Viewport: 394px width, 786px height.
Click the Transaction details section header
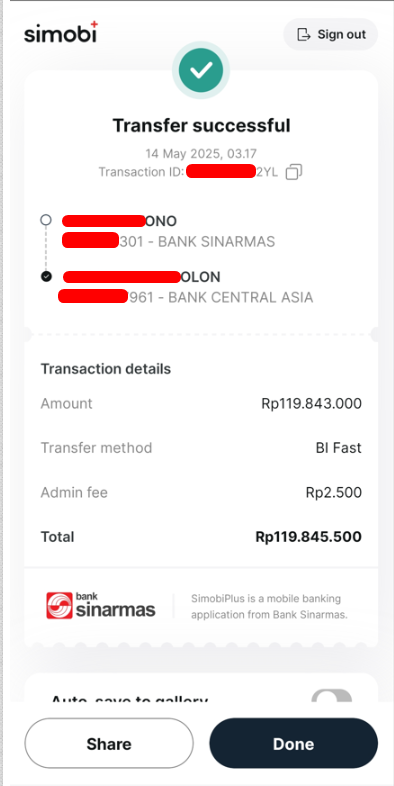click(x=106, y=369)
